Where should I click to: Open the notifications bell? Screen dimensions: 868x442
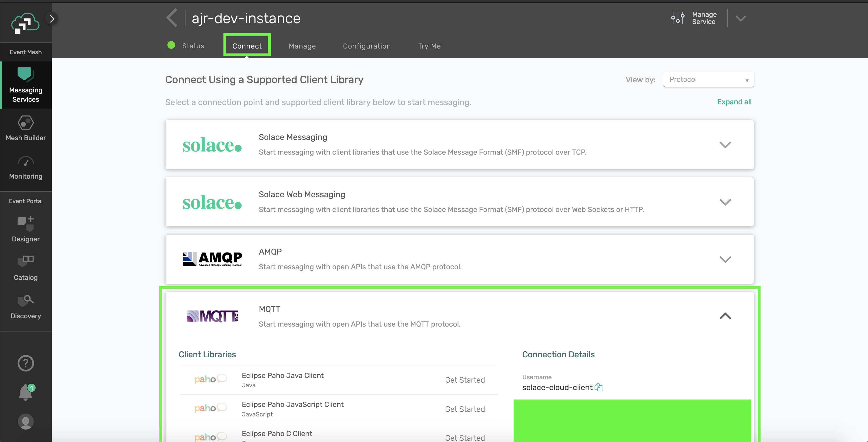point(26,392)
